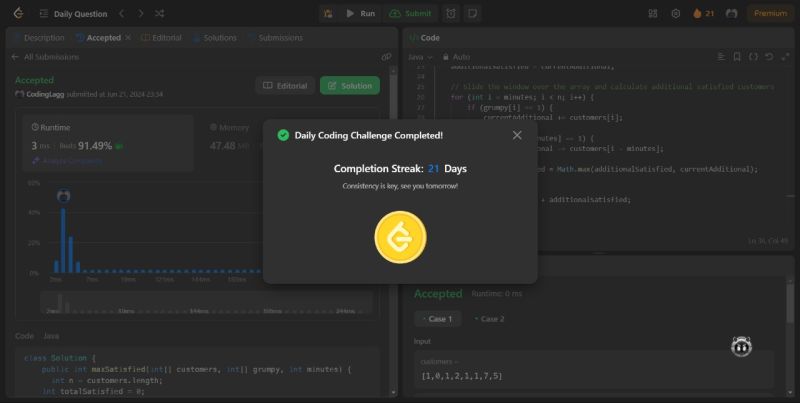Open the profile avatar menu
Viewport: 800px width, 403px height.
point(732,14)
